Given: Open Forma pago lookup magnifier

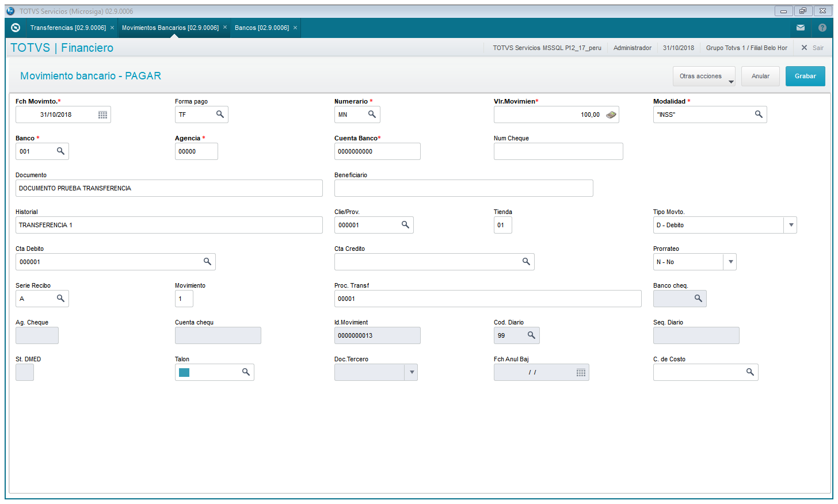Looking at the screenshot, I should [x=220, y=114].
